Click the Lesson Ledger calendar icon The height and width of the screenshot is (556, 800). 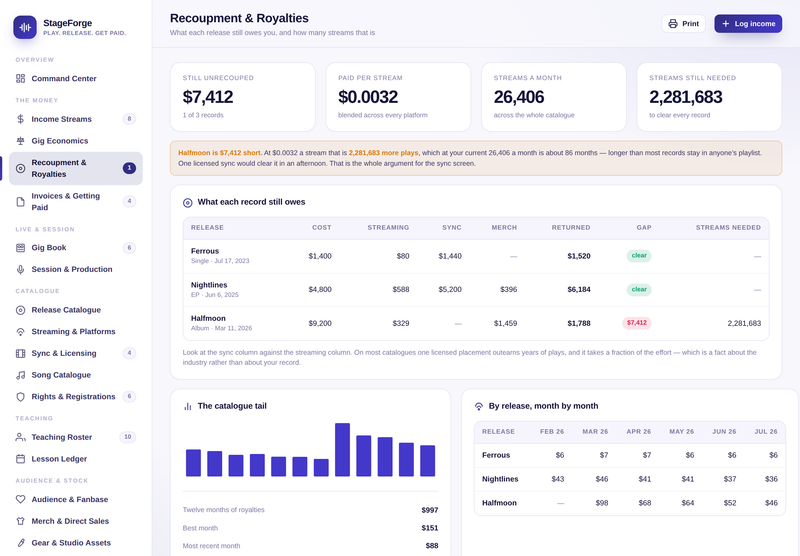coord(20,459)
